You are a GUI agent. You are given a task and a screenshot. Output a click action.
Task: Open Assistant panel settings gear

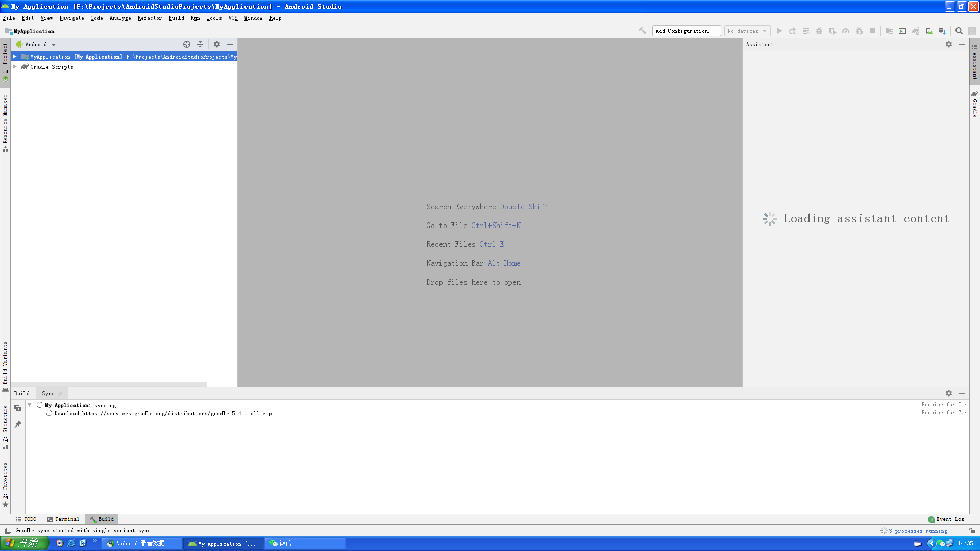tap(949, 44)
